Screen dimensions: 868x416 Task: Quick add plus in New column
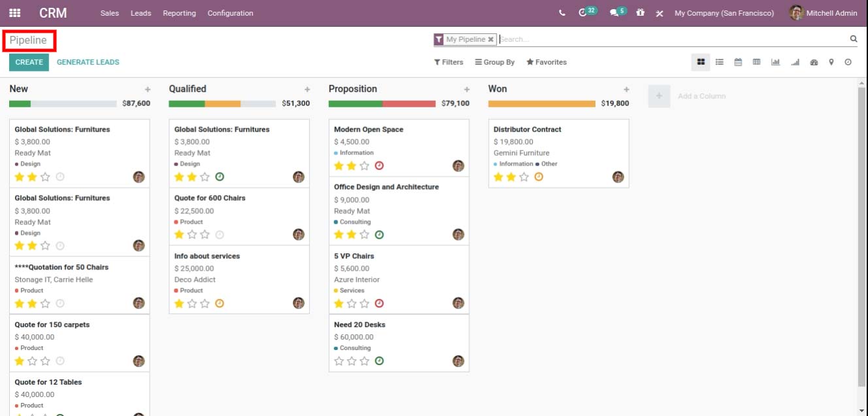(x=148, y=90)
